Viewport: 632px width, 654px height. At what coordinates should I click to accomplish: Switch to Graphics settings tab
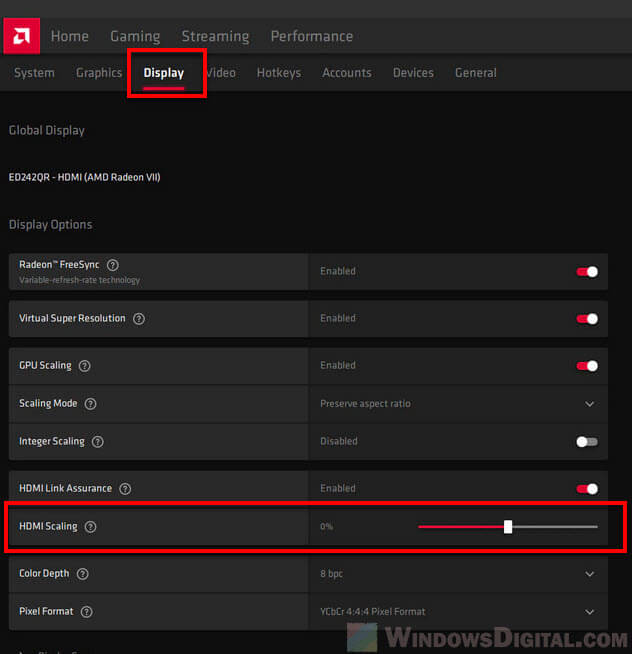[x=99, y=73]
